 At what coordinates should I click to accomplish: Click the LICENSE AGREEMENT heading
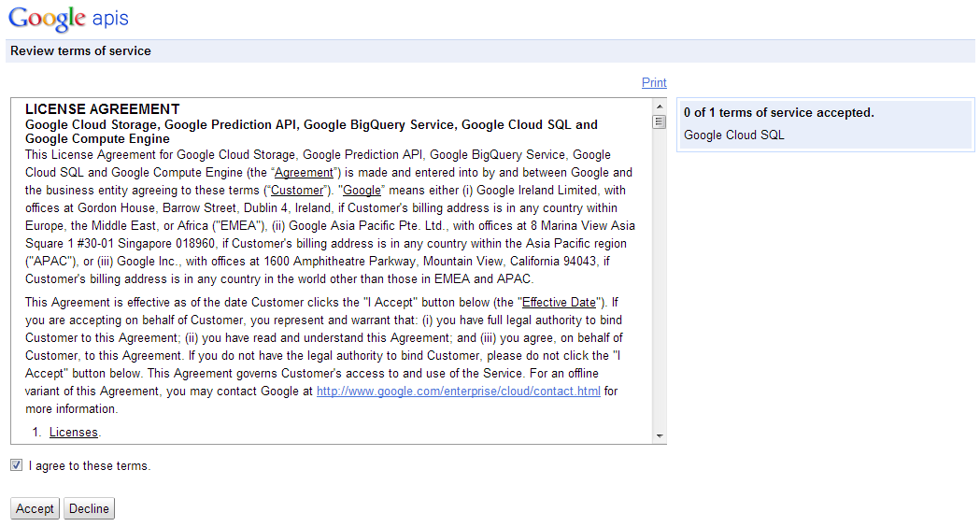point(102,109)
